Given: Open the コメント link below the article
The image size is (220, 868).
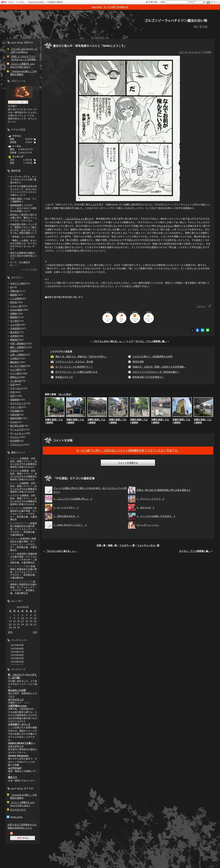Looking at the screenshot, I should pyautogui.click(x=201, y=306).
